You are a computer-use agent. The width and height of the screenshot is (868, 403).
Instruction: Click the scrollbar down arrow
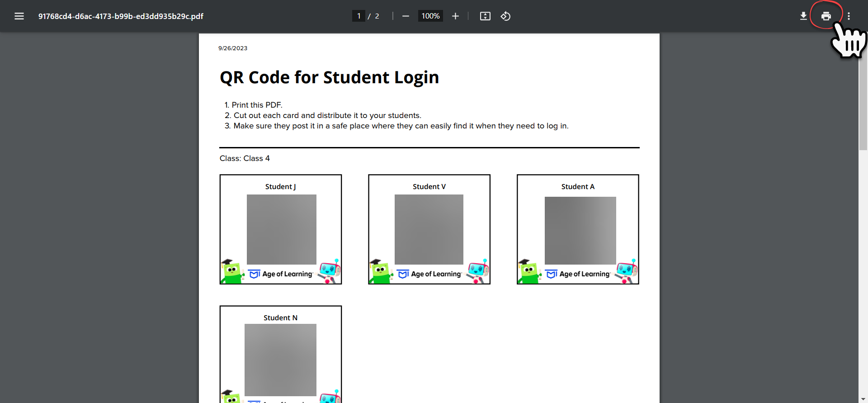863,399
